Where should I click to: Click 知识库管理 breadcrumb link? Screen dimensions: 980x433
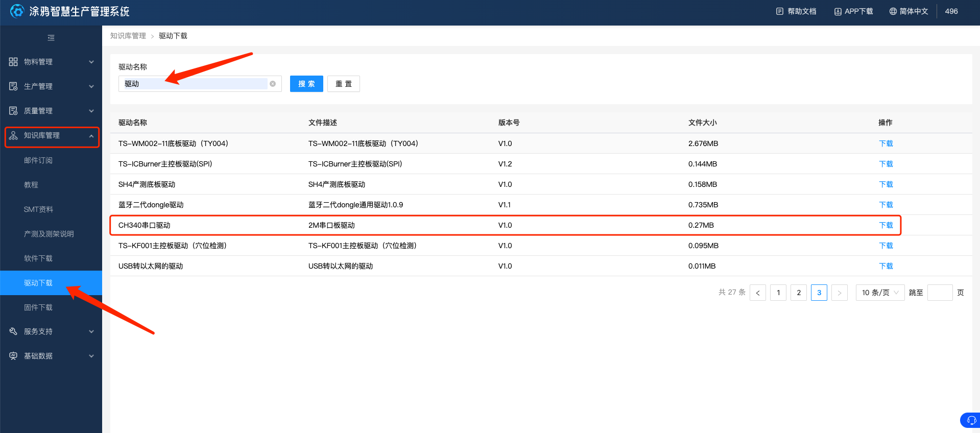[128, 36]
